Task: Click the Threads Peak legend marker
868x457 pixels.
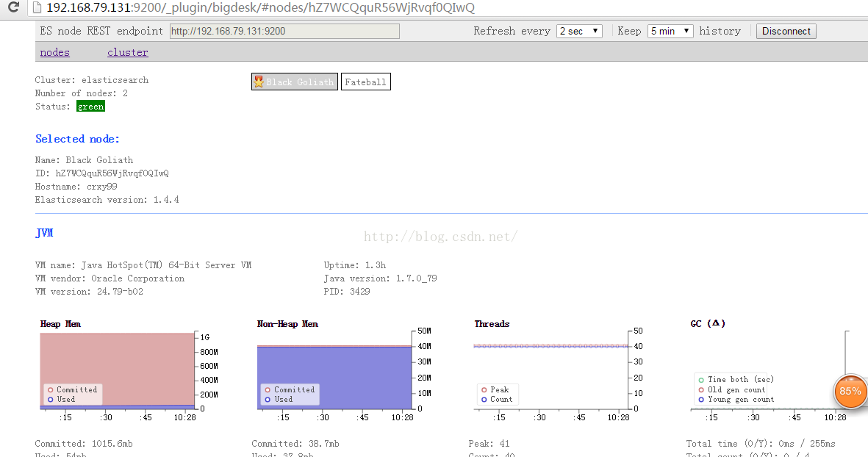Action: (484, 390)
